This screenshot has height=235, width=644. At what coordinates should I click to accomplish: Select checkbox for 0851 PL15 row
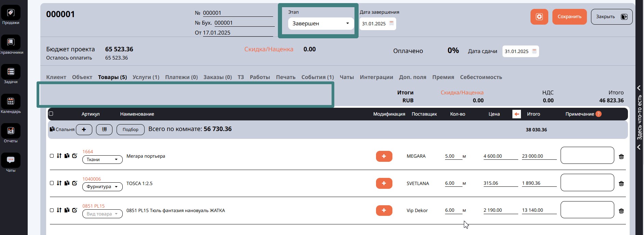[x=52, y=210]
